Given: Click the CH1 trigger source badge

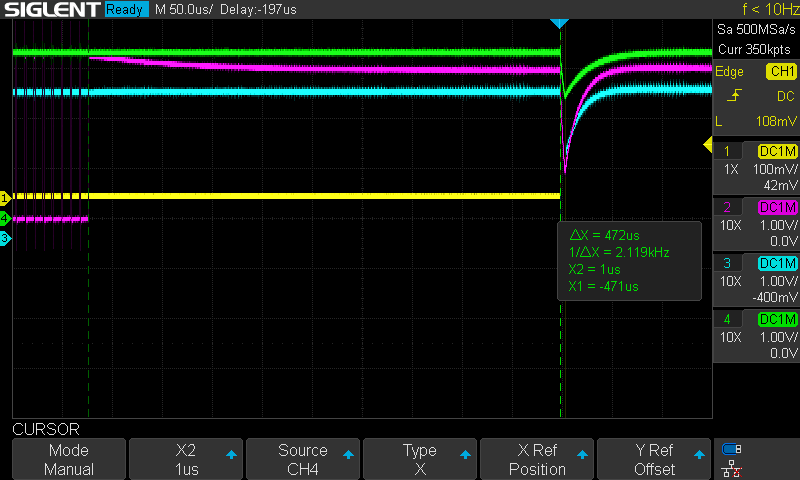Looking at the screenshot, I should 782,71.
